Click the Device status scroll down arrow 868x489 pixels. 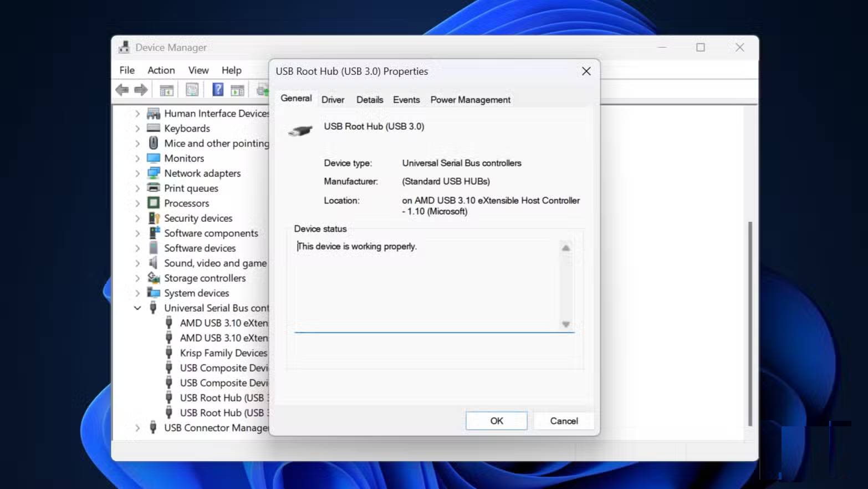click(565, 324)
